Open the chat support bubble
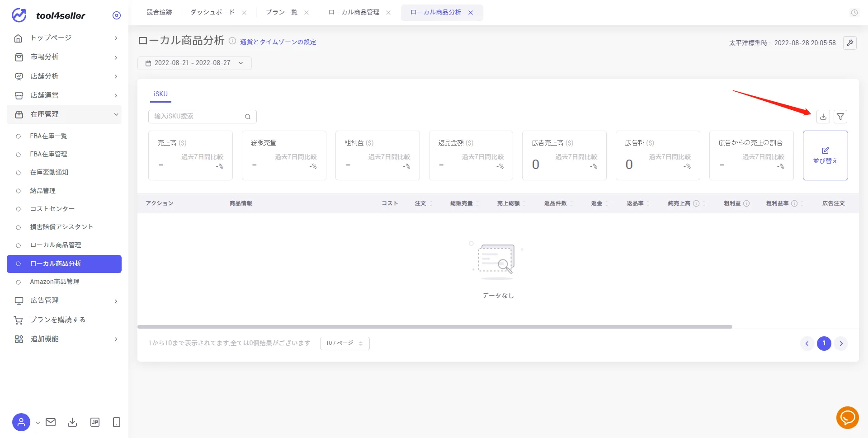The height and width of the screenshot is (438, 868). pyautogui.click(x=847, y=417)
